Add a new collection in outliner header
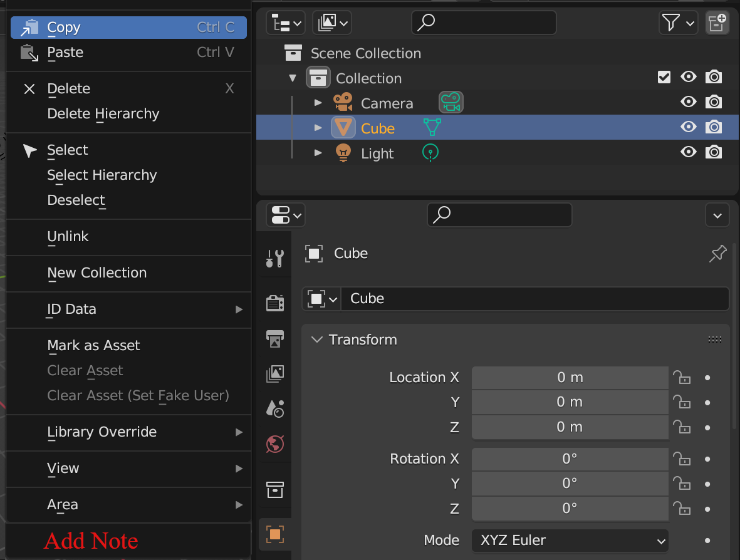Screen dimensions: 740x560 (717, 22)
